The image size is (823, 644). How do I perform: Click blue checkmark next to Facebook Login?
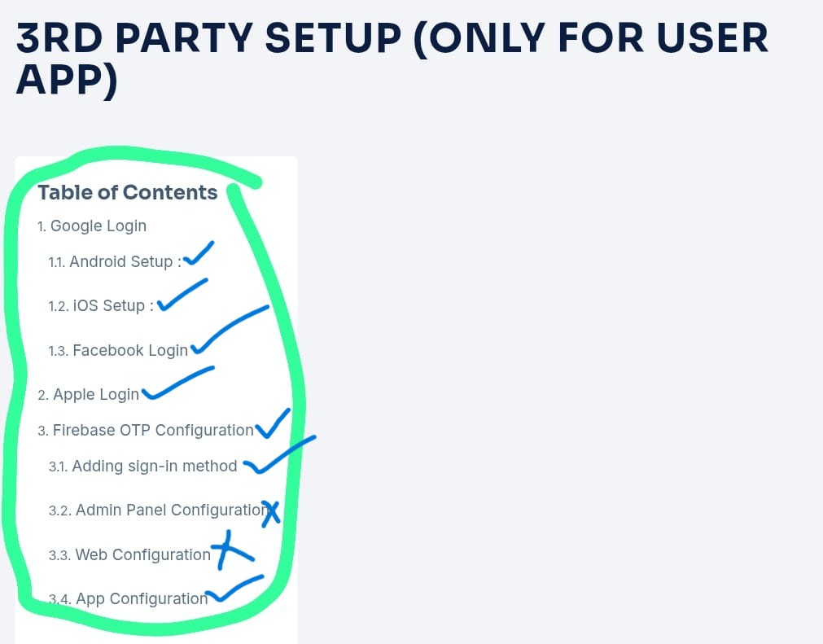(230, 330)
